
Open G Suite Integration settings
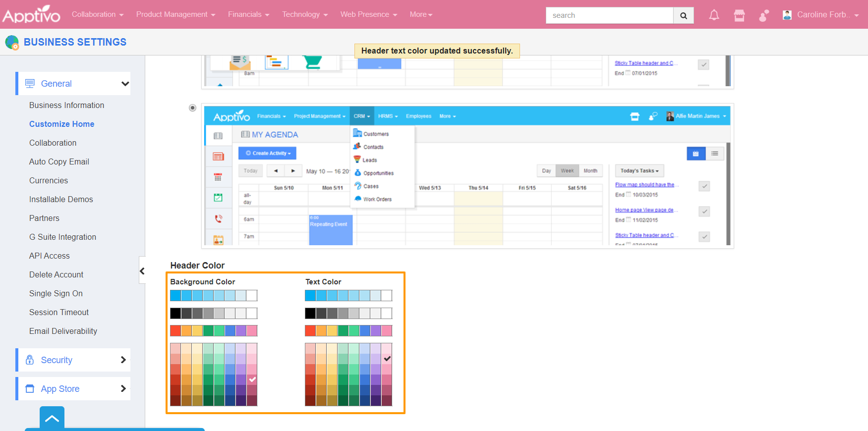click(62, 237)
